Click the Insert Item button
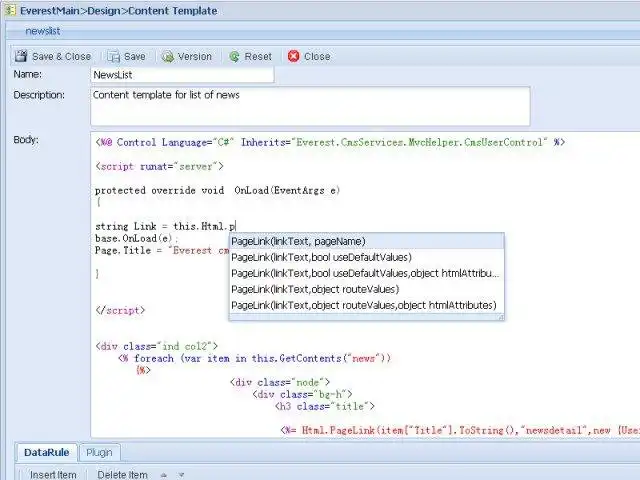 [53, 475]
